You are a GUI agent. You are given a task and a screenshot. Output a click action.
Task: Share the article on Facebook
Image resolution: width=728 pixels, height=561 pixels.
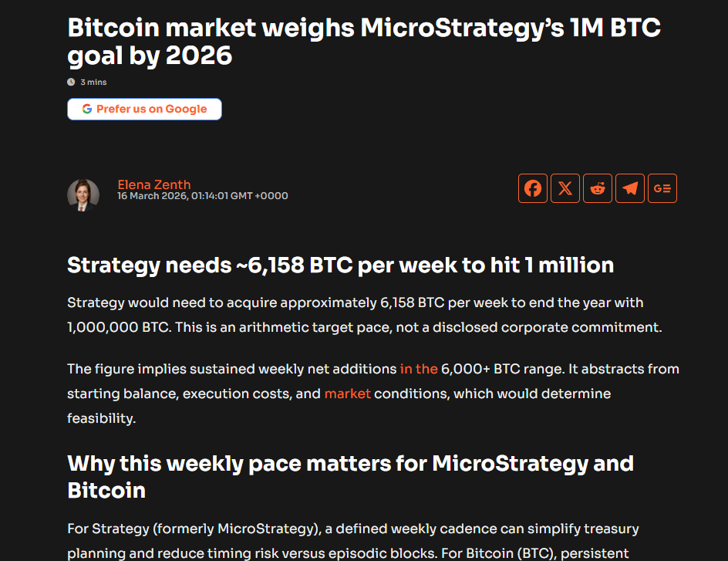[x=533, y=188]
